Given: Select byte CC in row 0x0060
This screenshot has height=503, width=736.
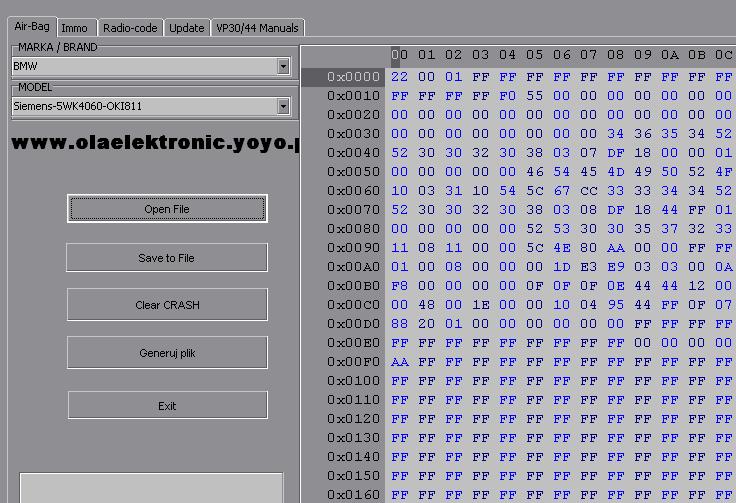Looking at the screenshot, I should pyautogui.click(x=589, y=191).
